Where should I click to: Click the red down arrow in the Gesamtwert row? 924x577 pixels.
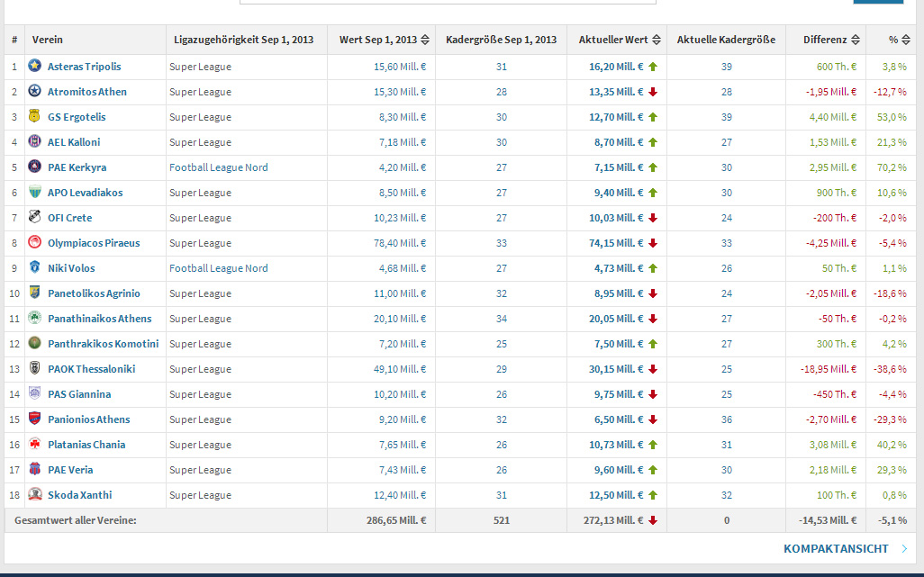[x=653, y=520]
